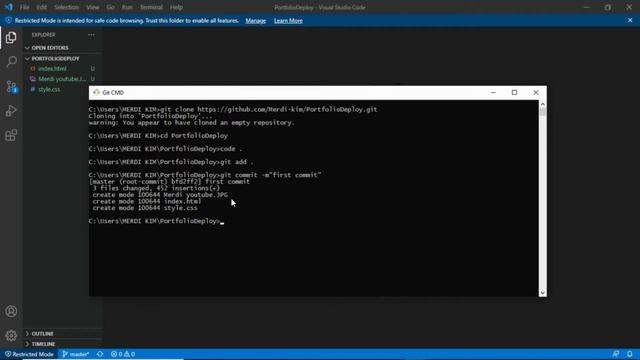Image resolution: width=640 pixels, height=360 pixels.
Task: Click the info icon in Restricted Mode banner
Action: (x=8, y=20)
